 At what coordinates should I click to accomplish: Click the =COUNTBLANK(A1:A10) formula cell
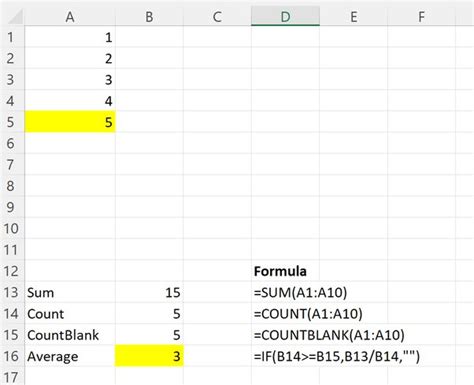point(329,335)
